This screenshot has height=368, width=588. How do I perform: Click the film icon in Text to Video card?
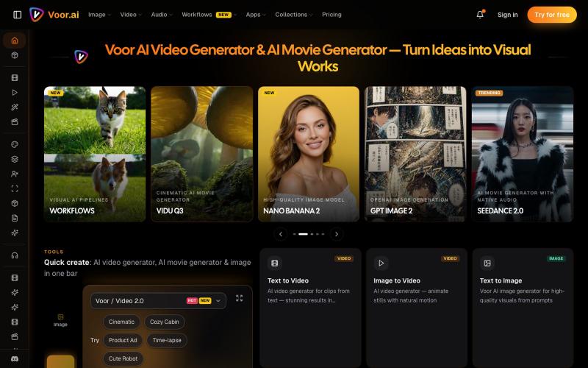click(274, 263)
